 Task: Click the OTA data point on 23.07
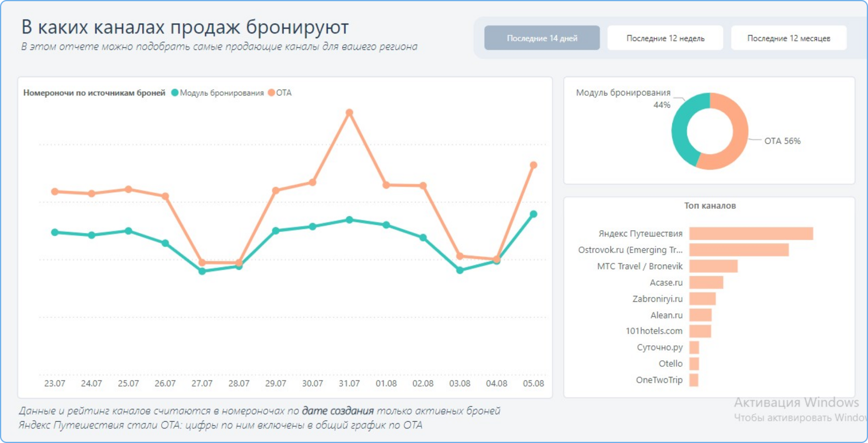(55, 192)
